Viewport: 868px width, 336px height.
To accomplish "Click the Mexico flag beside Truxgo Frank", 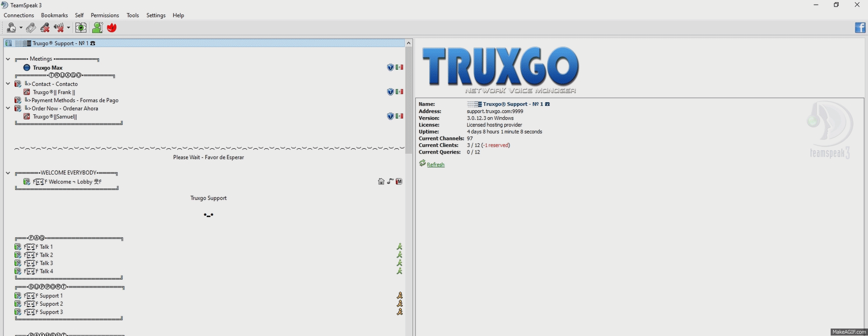I will pyautogui.click(x=399, y=92).
